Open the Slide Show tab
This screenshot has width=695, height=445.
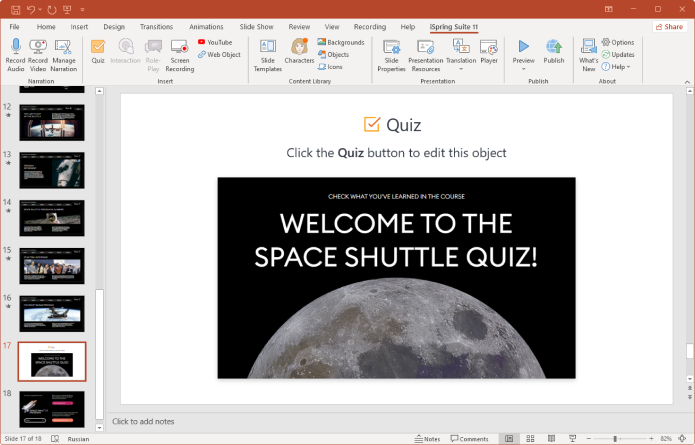(x=256, y=27)
